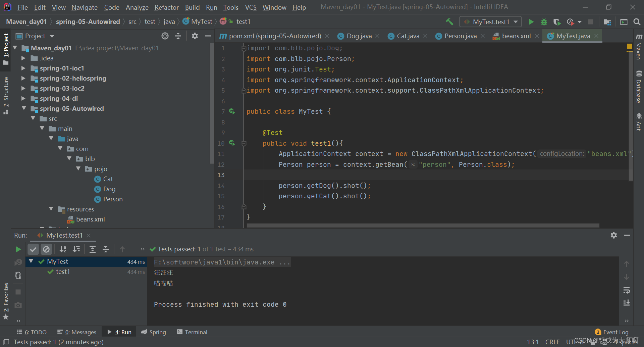Sort tests by duration icon

76,249
